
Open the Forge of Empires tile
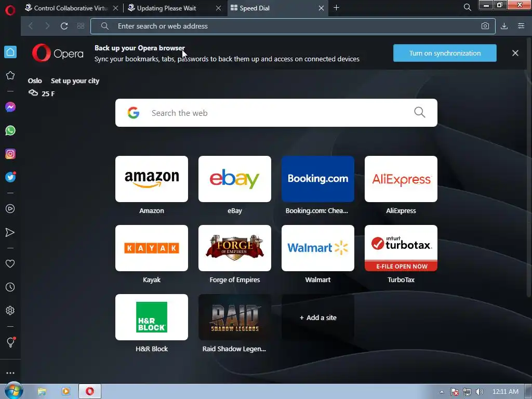coord(235,248)
